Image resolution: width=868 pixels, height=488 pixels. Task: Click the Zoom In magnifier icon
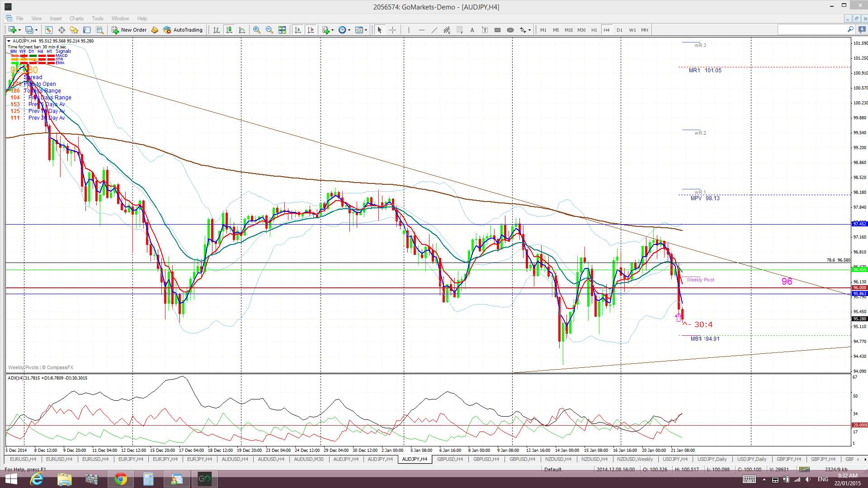point(257,30)
